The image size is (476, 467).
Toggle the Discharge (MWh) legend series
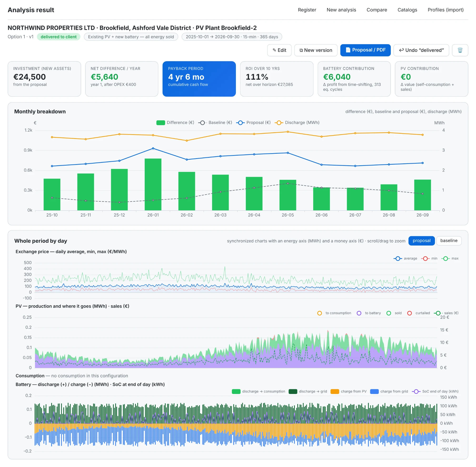(297, 123)
